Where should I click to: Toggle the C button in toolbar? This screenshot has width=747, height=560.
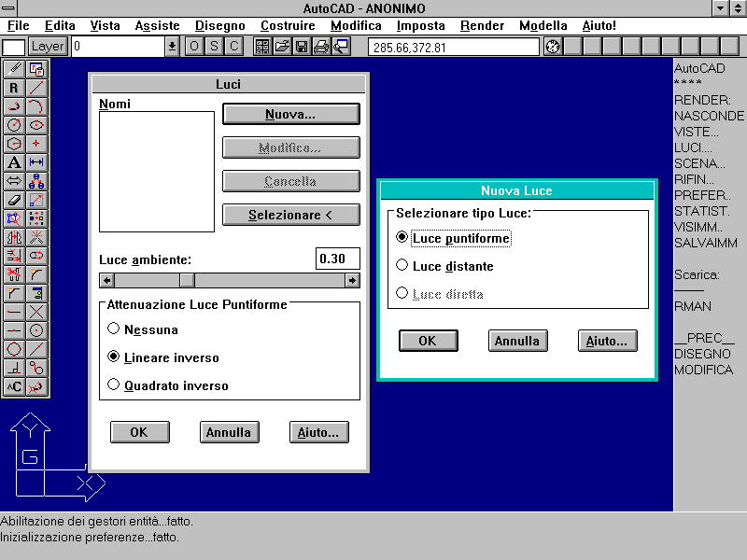(234, 47)
